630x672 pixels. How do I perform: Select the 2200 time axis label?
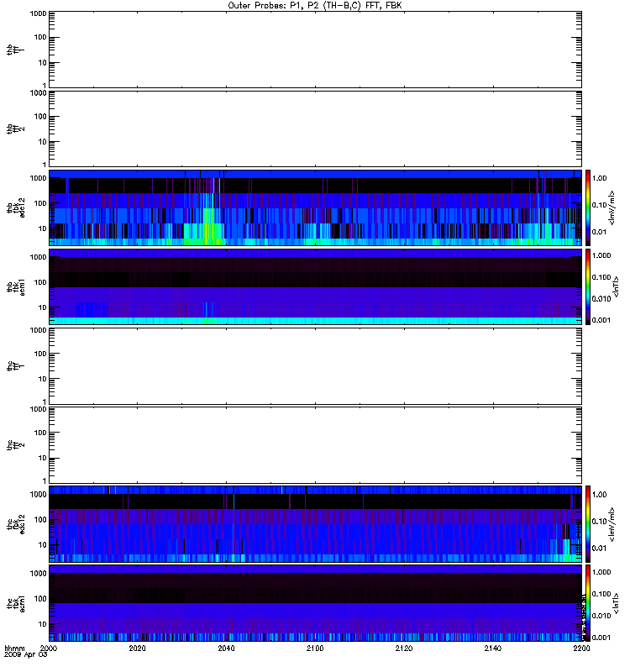(x=581, y=648)
